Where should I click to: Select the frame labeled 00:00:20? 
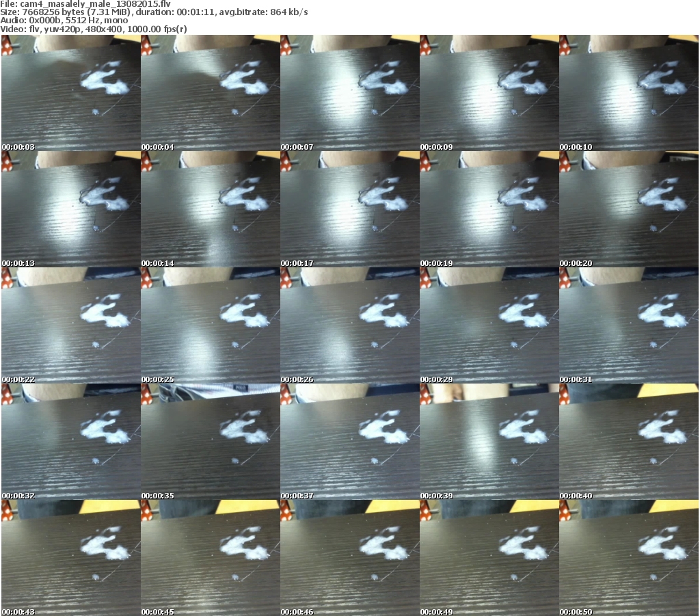point(629,209)
